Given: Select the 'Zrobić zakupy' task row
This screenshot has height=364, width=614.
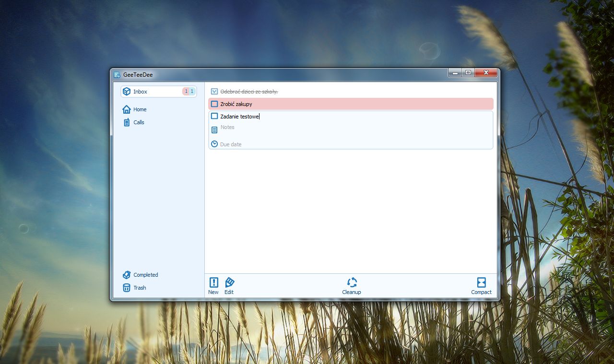Looking at the screenshot, I should click(351, 104).
